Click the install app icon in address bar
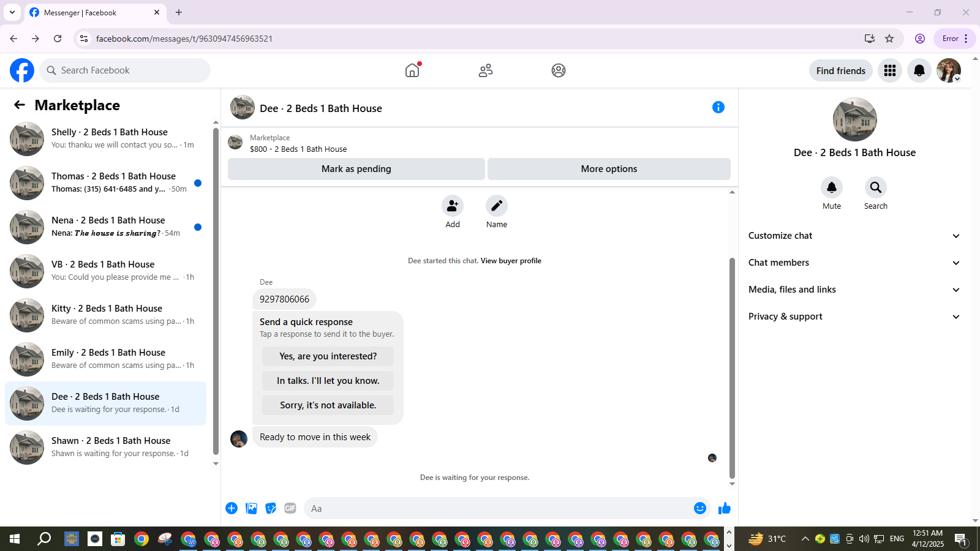This screenshot has width=980, height=551. pyautogui.click(x=870, y=39)
